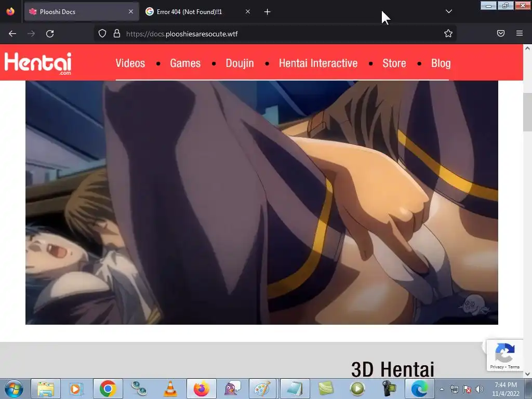Switch to the Plooshi Docs tab

point(82,11)
